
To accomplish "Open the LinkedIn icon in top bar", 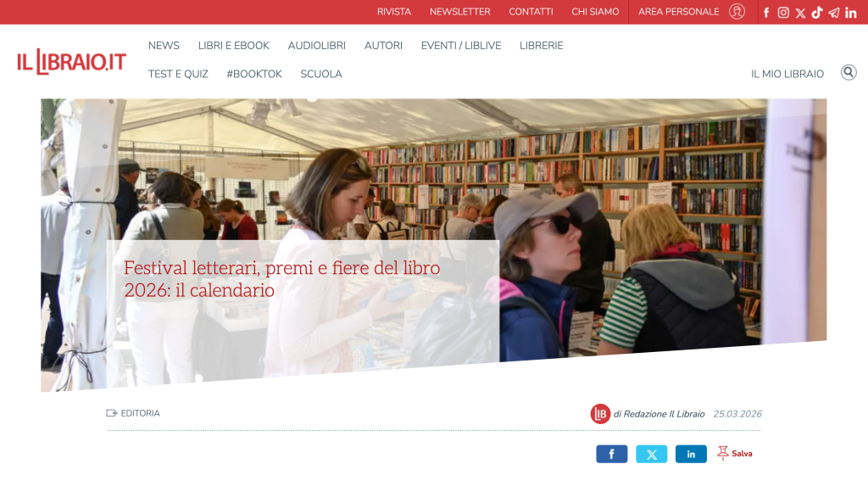I will point(851,13).
